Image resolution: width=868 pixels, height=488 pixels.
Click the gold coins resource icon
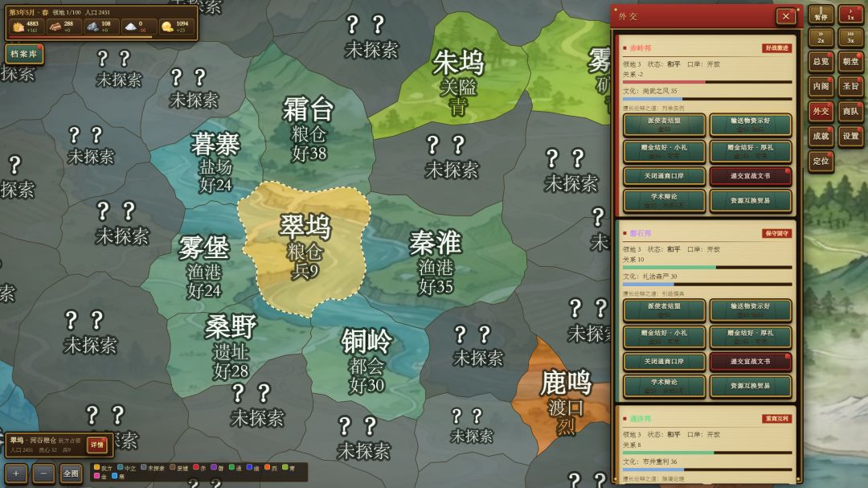[x=167, y=27]
